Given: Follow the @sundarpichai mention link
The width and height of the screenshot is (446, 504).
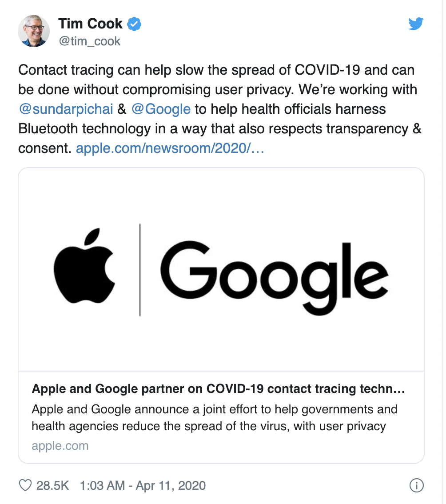Looking at the screenshot, I should pos(65,109).
